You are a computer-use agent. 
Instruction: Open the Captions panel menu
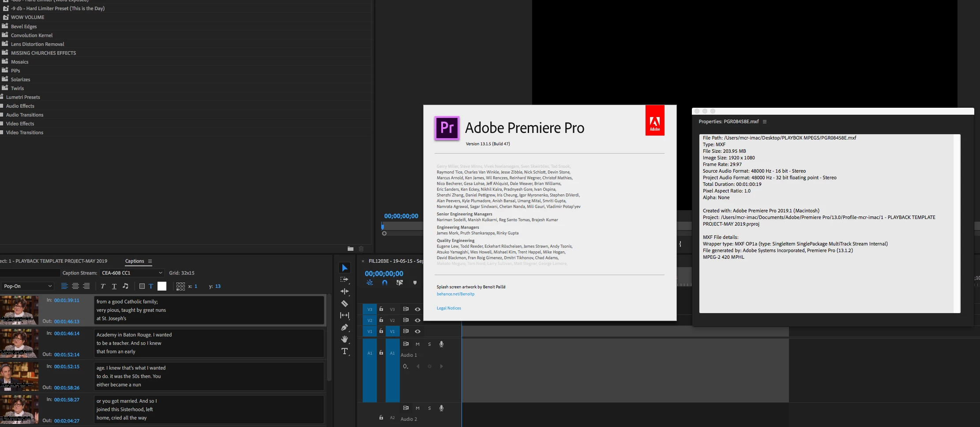pos(150,261)
